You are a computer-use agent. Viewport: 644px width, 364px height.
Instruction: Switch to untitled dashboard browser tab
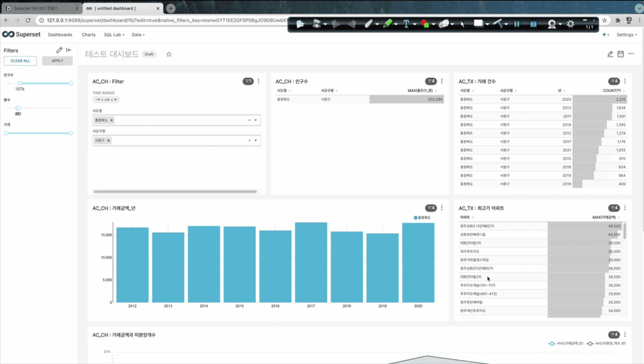[x=122, y=8]
